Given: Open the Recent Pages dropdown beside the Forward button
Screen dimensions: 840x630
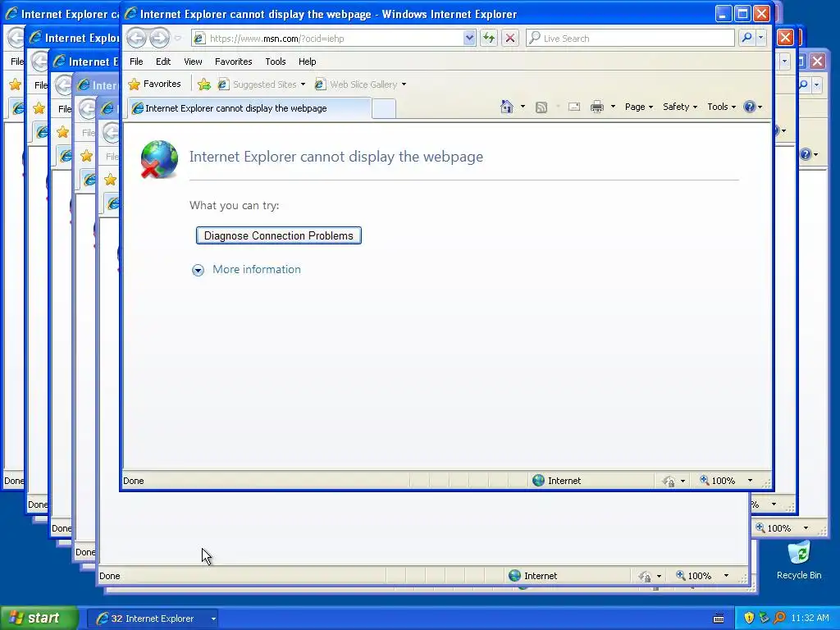Looking at the screenshot, I should [178, 38].
